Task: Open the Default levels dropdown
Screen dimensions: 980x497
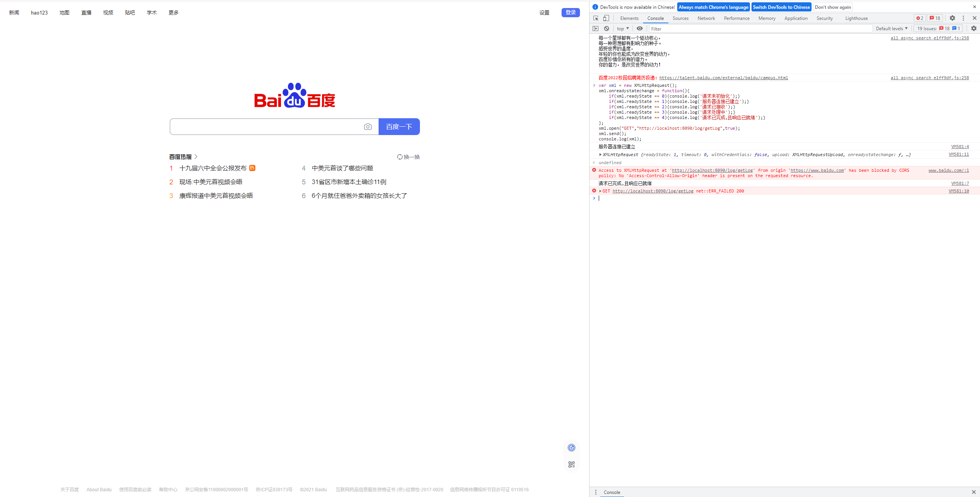Action: click(891, 28)
